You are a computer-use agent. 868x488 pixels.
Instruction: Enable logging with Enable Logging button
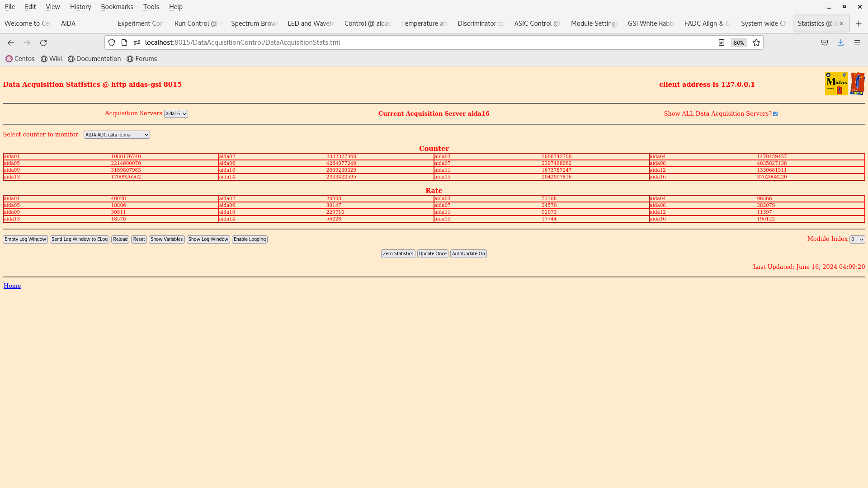(249, 239)
